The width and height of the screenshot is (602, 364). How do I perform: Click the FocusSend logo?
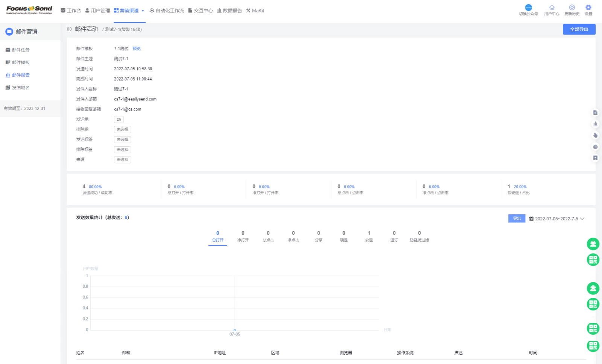tap(29, 10)
